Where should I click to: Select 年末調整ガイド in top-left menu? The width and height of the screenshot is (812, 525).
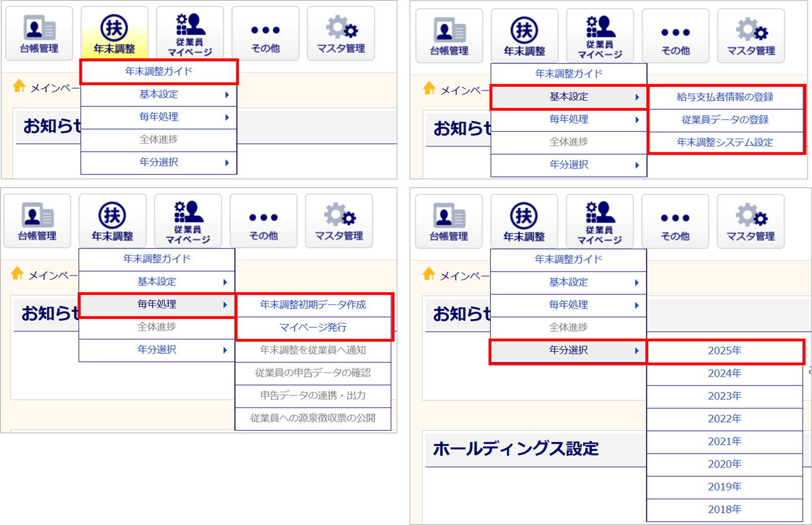(159, 71)
